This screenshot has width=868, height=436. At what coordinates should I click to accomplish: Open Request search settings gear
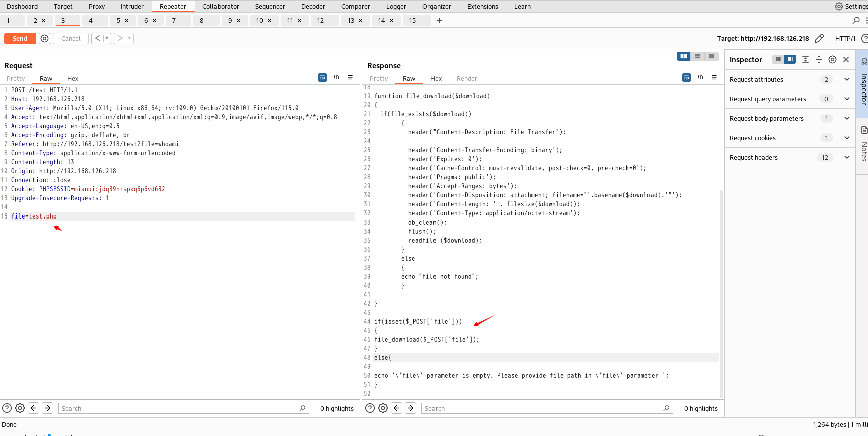[x=20, y=408]
